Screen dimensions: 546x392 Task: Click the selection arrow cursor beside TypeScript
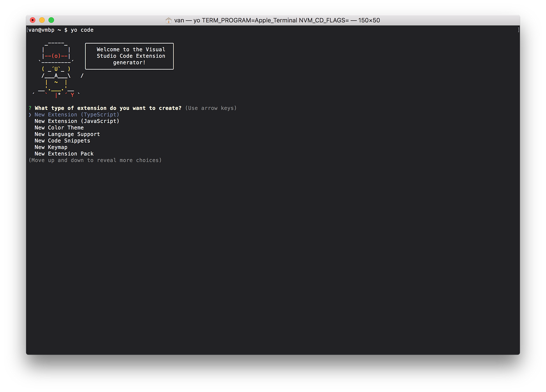pos(30,115)
